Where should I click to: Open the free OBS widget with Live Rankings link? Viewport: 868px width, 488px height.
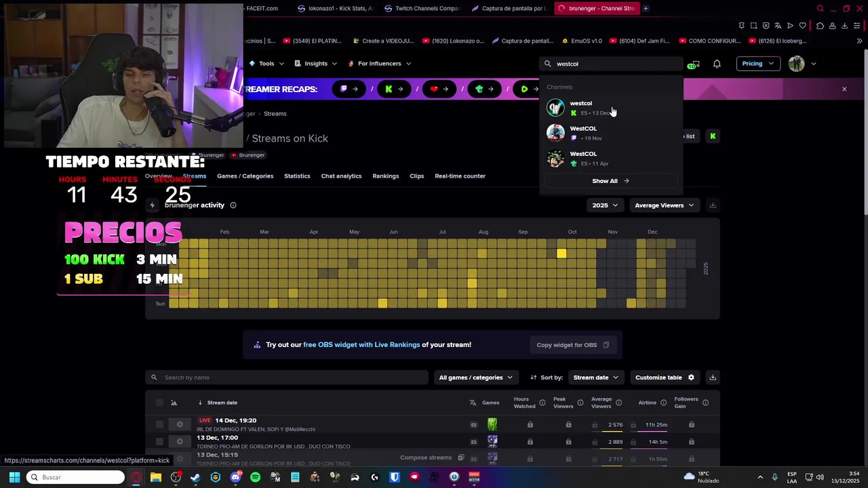361,345
